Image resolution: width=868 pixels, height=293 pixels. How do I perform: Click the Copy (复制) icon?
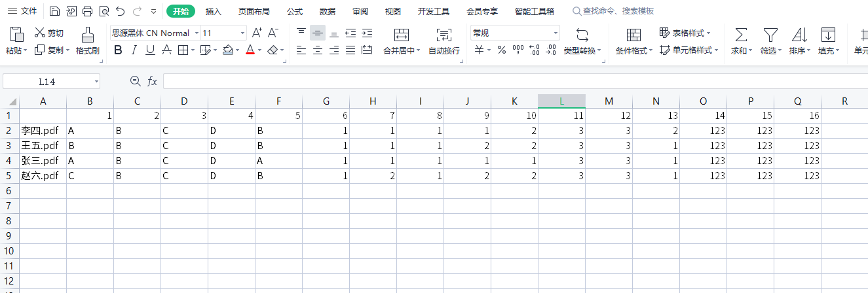(x=39, y=50)
